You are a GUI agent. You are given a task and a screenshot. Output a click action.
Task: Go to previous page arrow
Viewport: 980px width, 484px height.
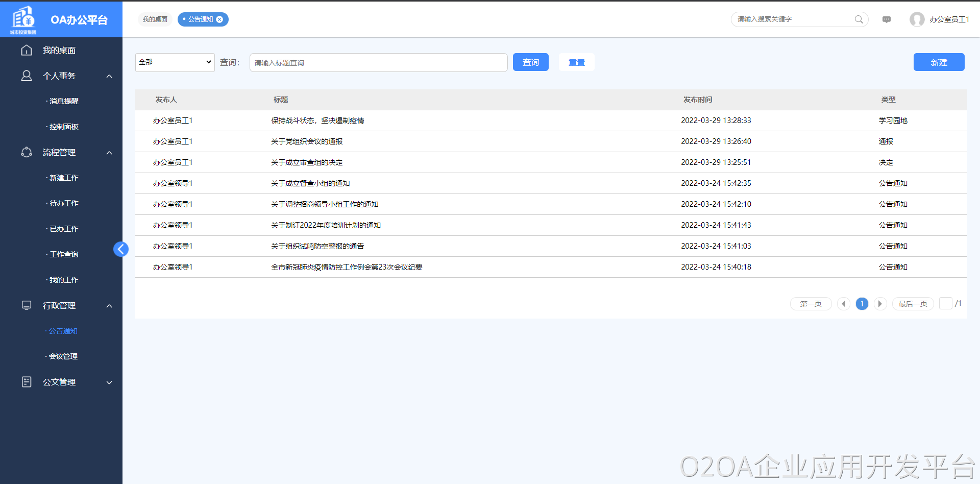(x=844, y=304)
